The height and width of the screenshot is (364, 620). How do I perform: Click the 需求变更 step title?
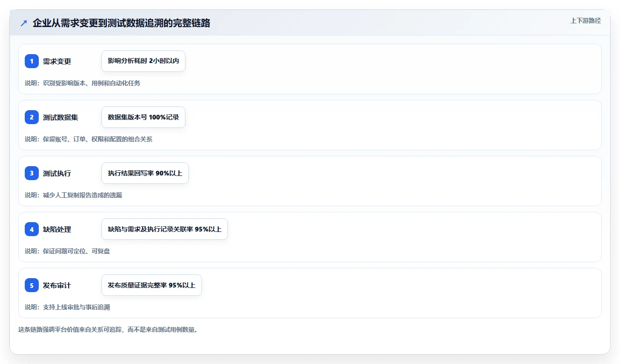click(x=57, y=61)
